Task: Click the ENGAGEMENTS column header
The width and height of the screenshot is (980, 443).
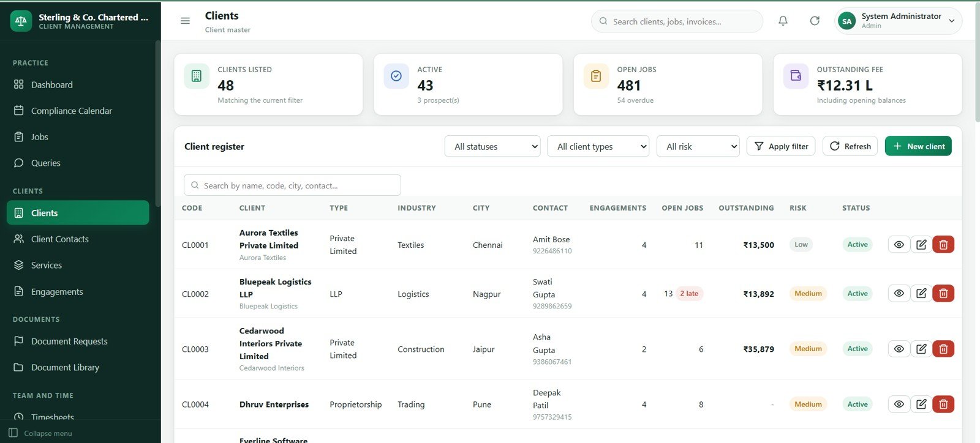Action: [618, 208]
